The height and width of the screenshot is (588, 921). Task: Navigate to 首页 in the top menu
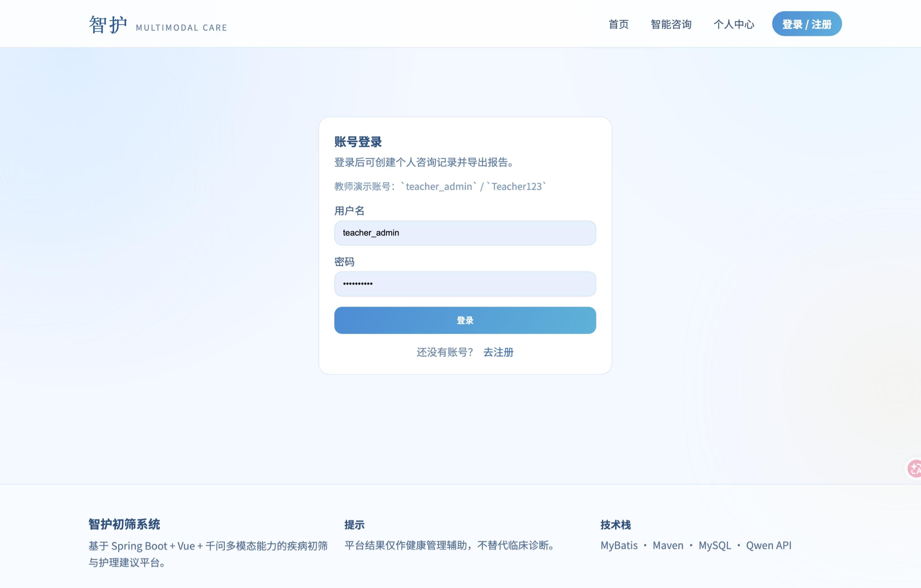tap(618, 24)
